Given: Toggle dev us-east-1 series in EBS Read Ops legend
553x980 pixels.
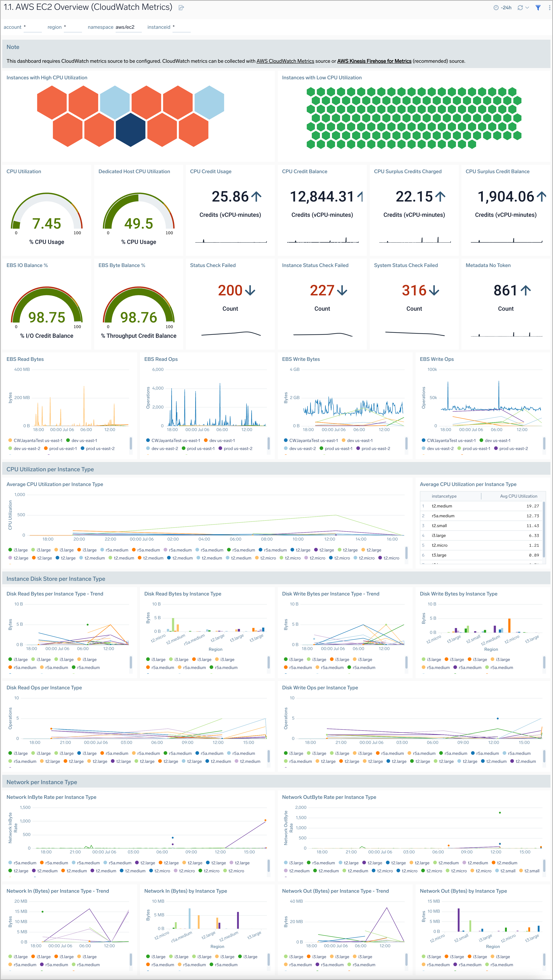Looking at the screenshot, I should 219,441.
